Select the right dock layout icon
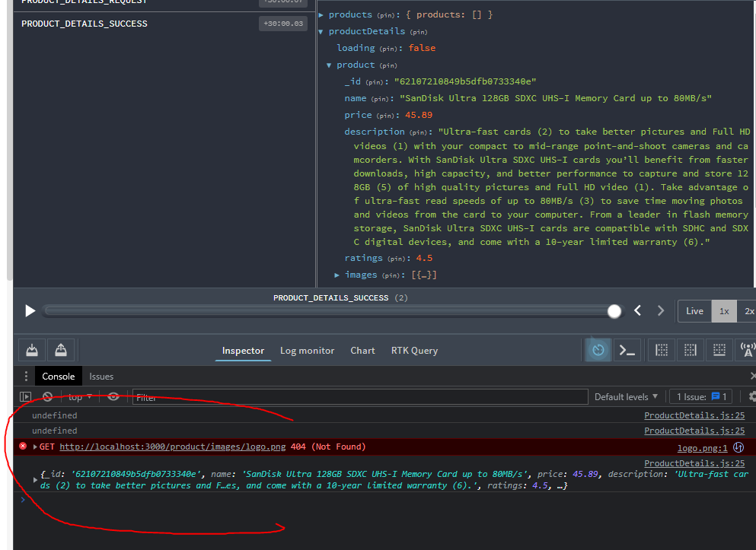Viewport: 756px width, 550px height. (691, 350)
